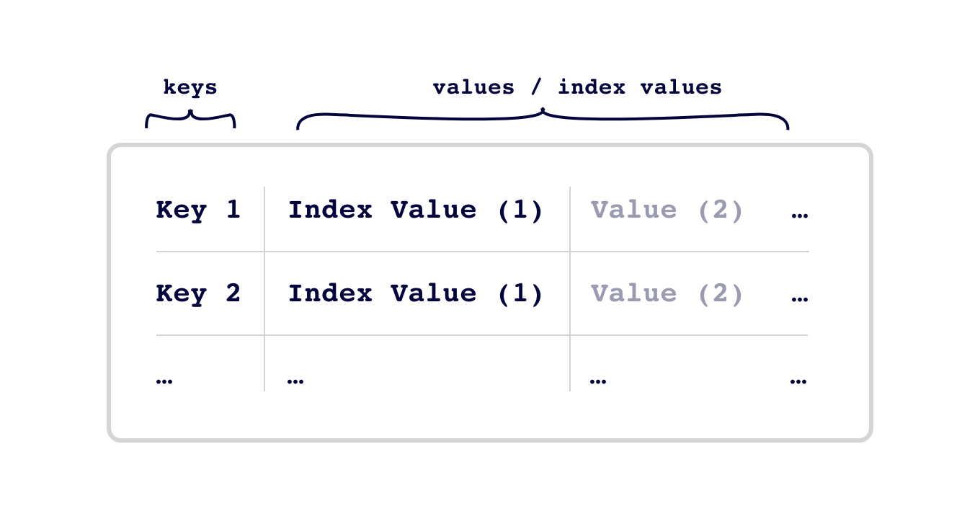Select greyed "Value (2)" in the Key 1 row
This screenshot has width=980, height=519.
coord(667,210)
